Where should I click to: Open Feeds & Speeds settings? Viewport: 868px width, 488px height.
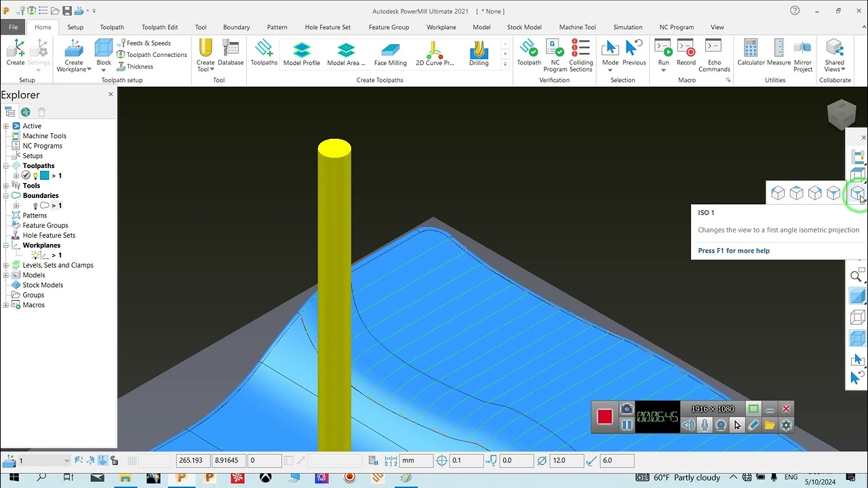click(x=144, y=43)
